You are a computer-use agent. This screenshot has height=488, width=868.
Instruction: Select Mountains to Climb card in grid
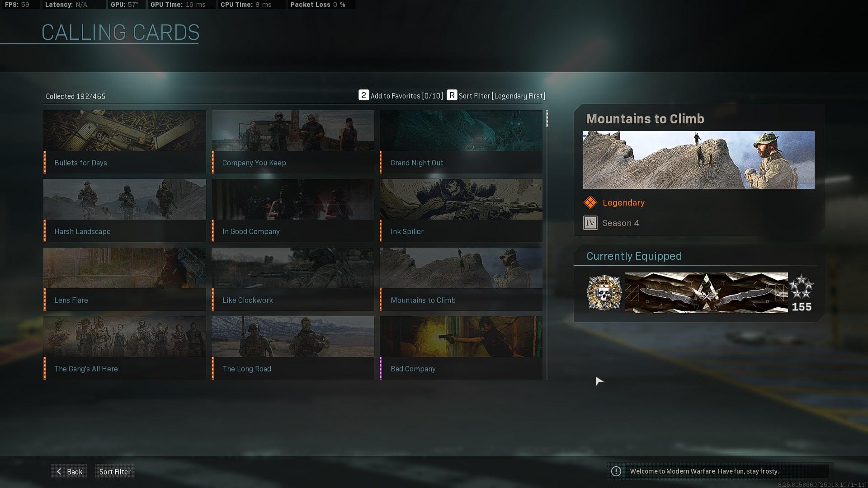tap(461, 279)
